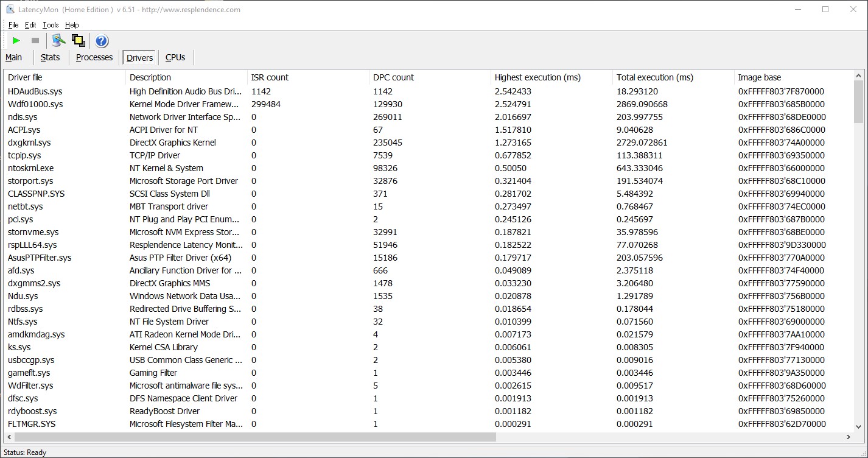This screenshot has width=868, height=458.
Task: Select the ks.sys driver row
Action: coord(429,347)
